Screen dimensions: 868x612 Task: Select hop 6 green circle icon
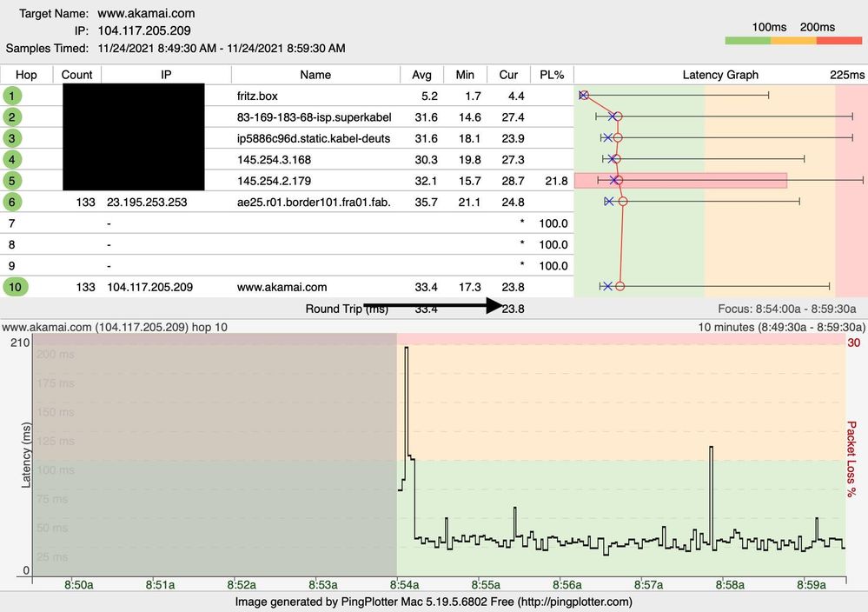pyautogui.click(x=11, y=202)
